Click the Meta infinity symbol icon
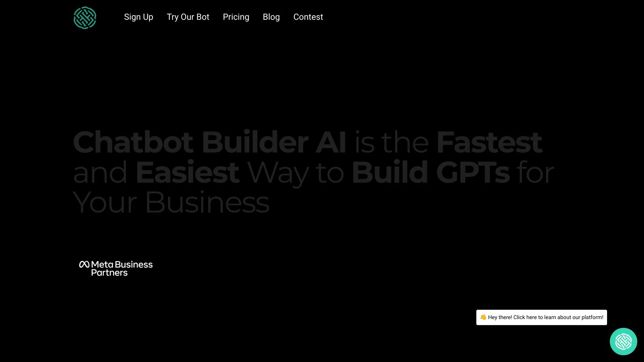Viewport: 644px width, 362px height. (84, 264)
